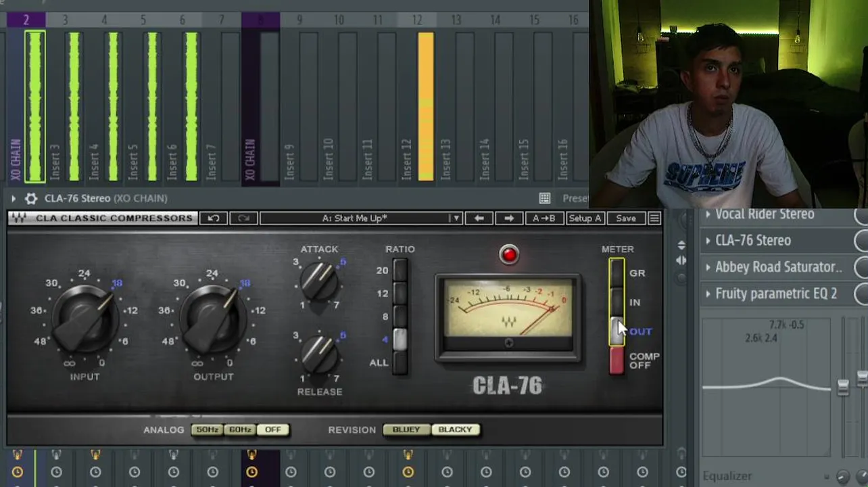
Task: Expand the Fruity parametric EQ 2 slot arrow
Action: coord(708,294)
